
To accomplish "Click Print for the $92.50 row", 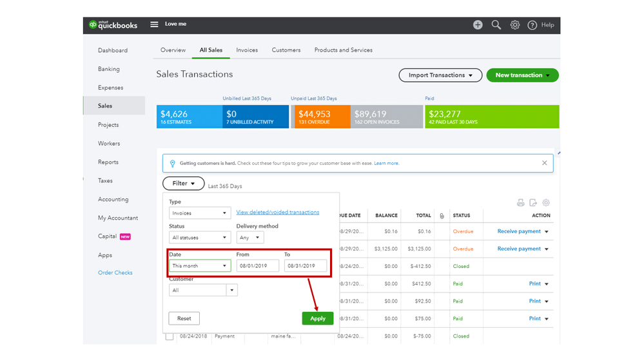I will coord(535,301).
